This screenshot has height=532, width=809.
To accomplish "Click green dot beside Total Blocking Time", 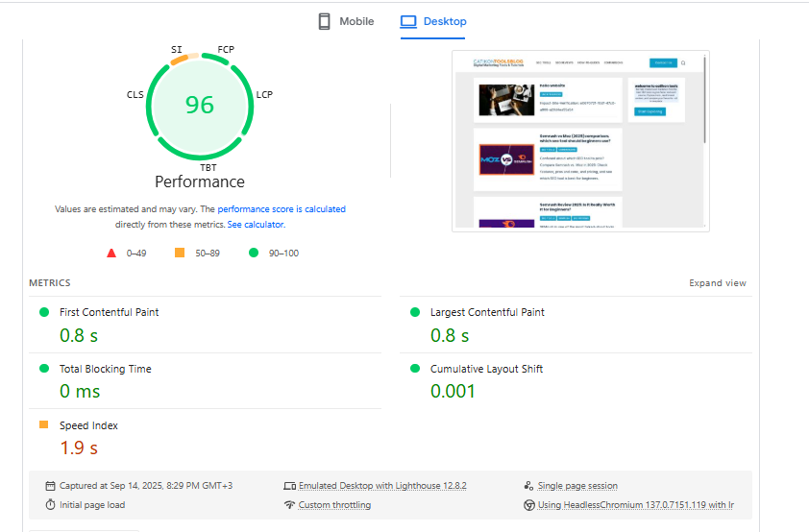I will [x=43, y=369].
